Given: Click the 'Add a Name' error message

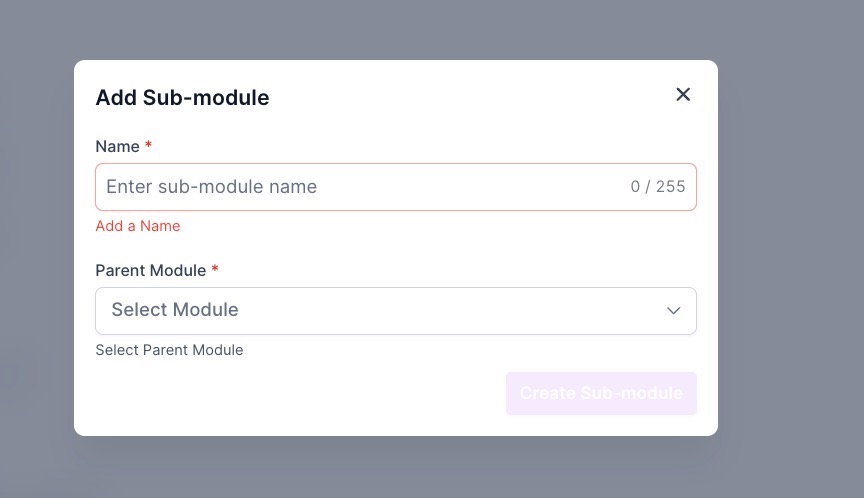Looking at the screenshot, I should 138,226.
